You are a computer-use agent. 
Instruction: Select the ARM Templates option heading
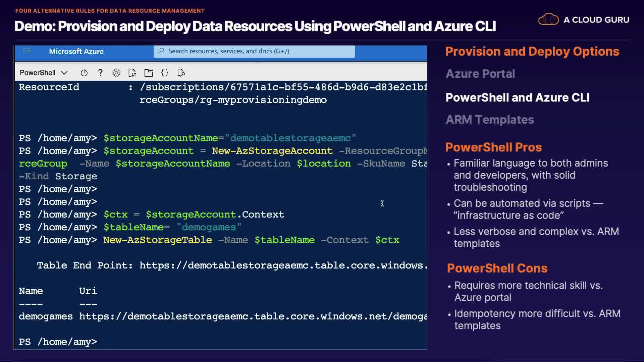point(489,120)
